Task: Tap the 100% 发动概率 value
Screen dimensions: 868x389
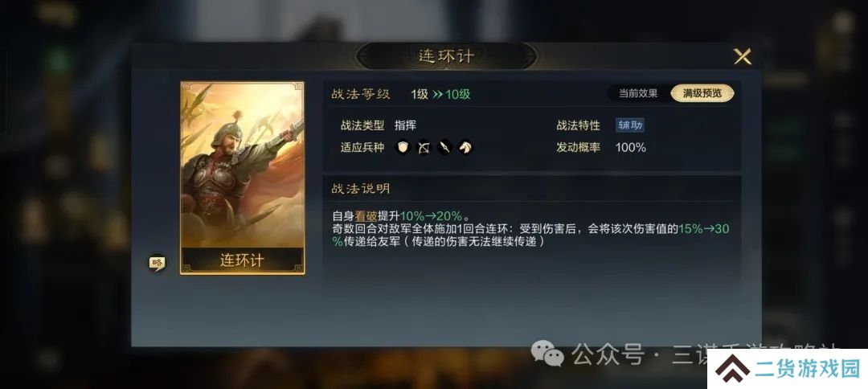Action: pos(631,148)
